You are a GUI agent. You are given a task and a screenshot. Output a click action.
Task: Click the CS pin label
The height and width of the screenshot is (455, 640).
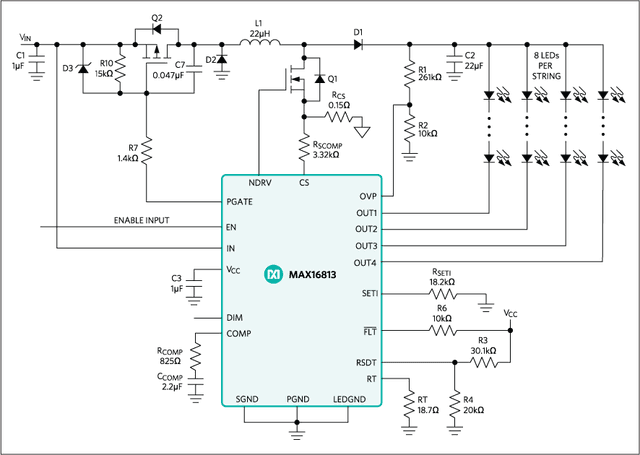coord(304,183)
